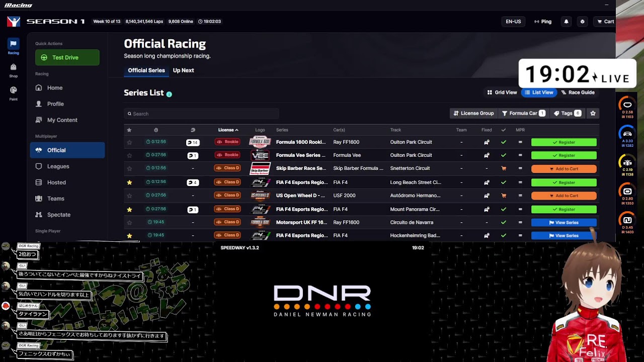Sort by the clock time column header
Image resolution: width=644 pixels, height=362 pixels.
pyautogui.click(x=156, y=130)
